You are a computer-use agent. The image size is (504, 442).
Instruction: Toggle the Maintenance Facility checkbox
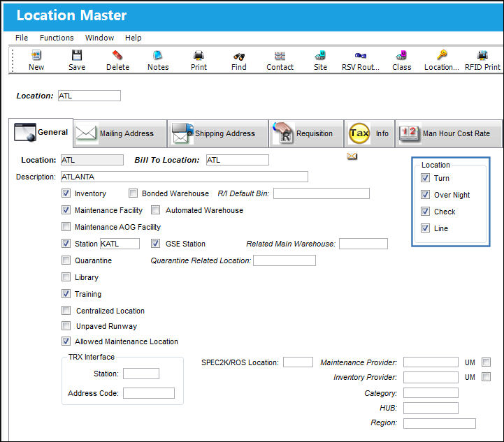point(66,210)
